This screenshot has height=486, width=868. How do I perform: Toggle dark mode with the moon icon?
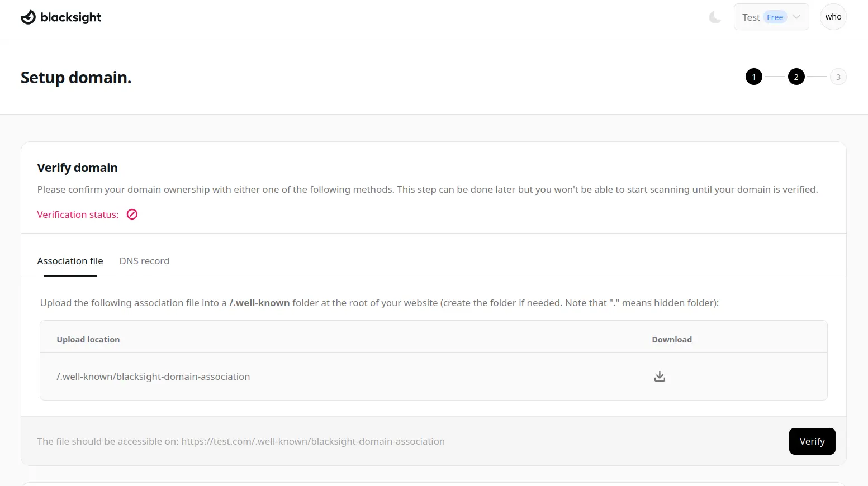[715, 17]
